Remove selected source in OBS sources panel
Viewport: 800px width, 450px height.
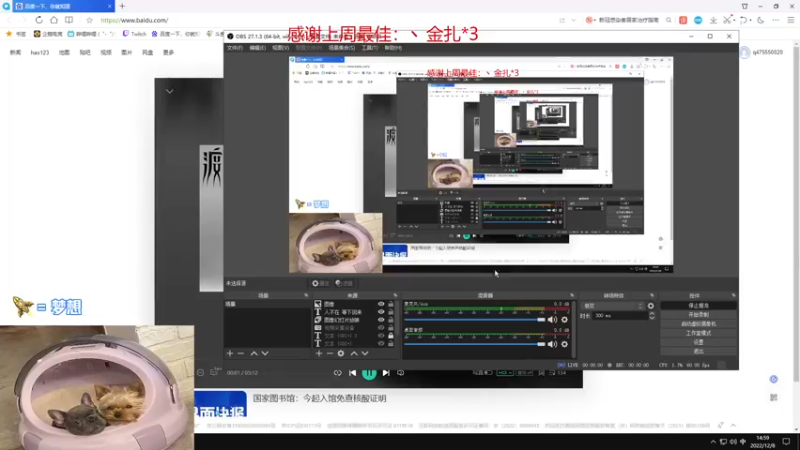330,353
